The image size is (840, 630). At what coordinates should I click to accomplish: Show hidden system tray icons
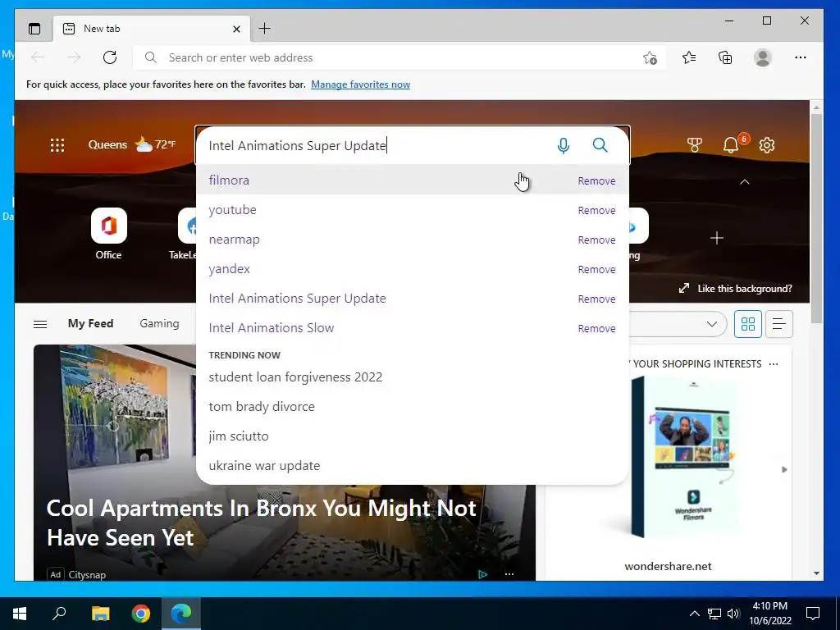click(x=694, y=614)
